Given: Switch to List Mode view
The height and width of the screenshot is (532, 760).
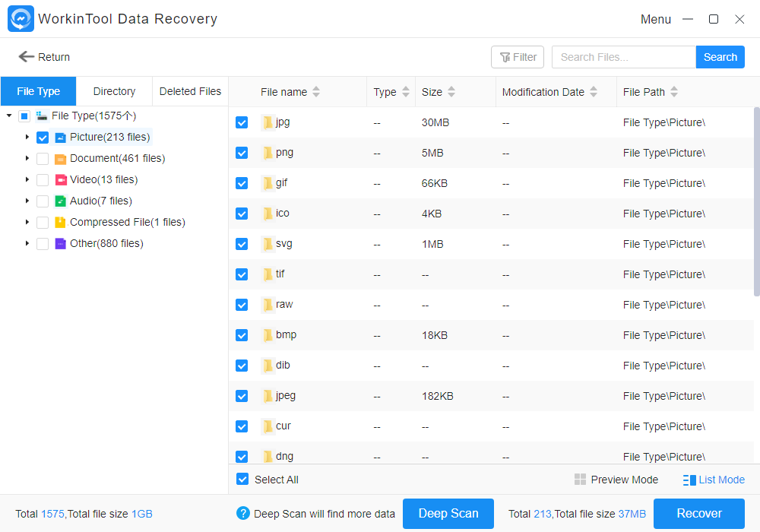Looking at the screenshot, I should 714,480.
